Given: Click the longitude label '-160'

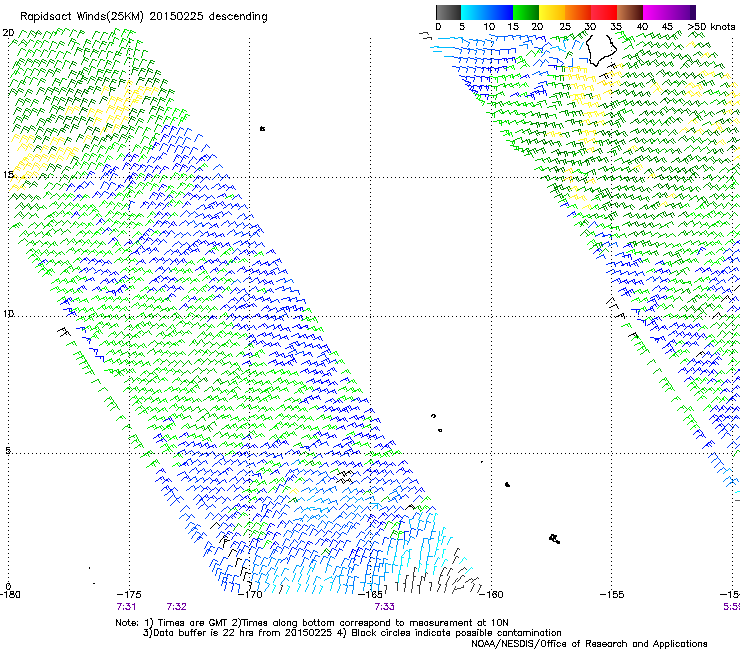Looking at the screenshot, I should click(x=491, y=595).
